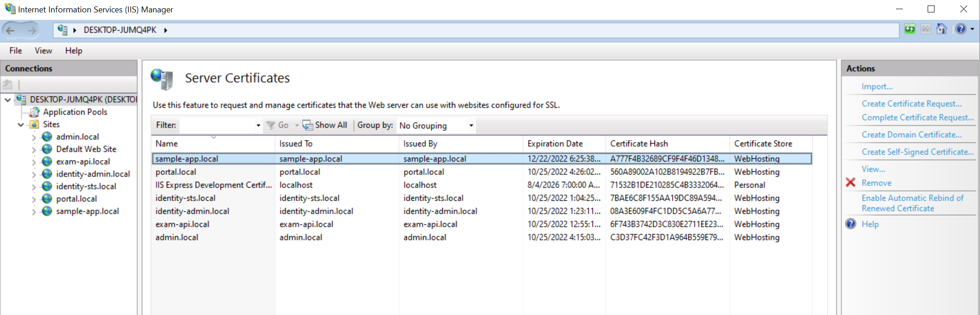This screenshot has width=980, height=315.
Task: Open the File menu
Action: (x=16, y=51)
